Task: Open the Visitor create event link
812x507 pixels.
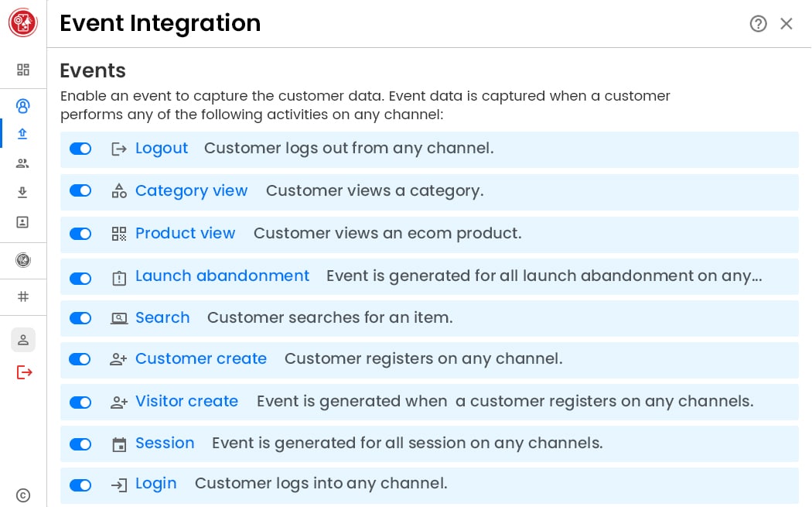Action: (186, 401)
